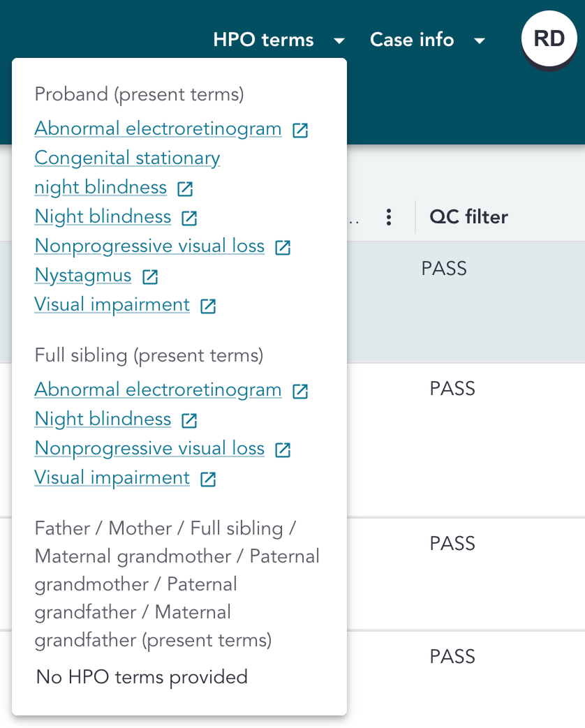The width and height of the screenshot is (585, 728).
Task: Expand the Case info dropdown
Action: click(x=427, y=40)
